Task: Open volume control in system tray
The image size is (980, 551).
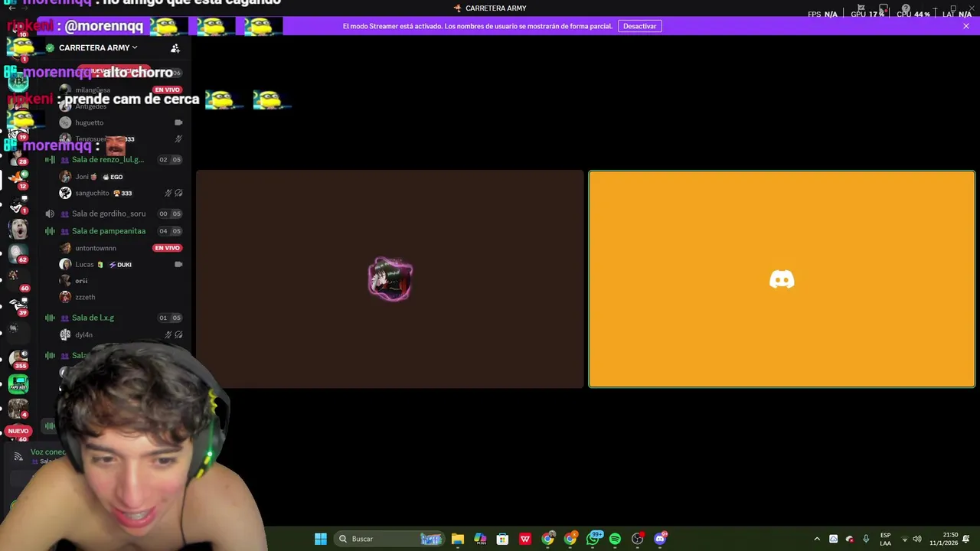Action: 917,539
